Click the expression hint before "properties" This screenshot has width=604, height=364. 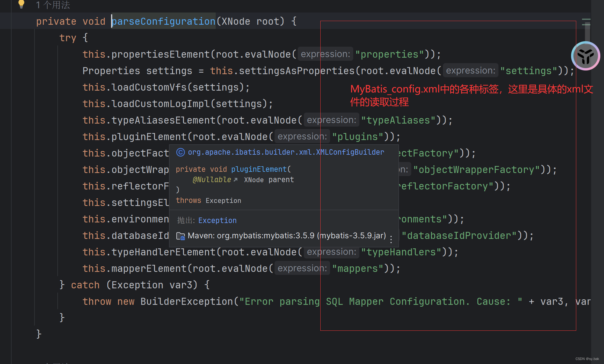pyautogui.click(x=325, y=54)
